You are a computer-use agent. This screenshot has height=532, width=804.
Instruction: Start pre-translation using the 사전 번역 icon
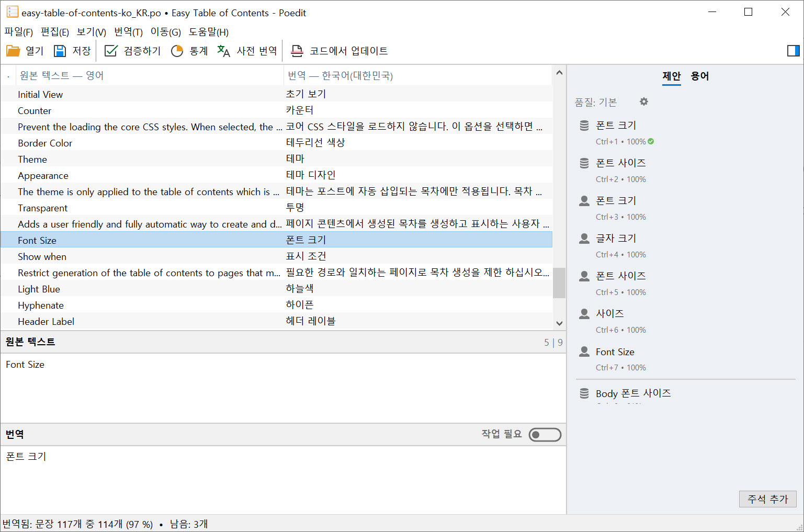coord(223,51)
